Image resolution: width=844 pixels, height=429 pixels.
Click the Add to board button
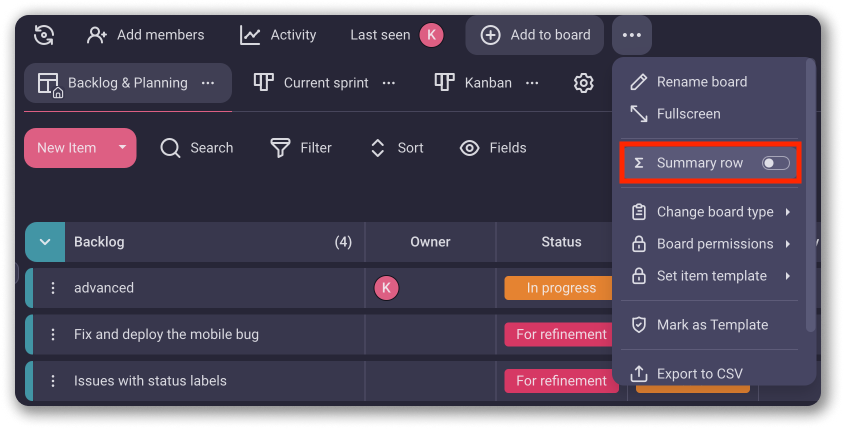(x=535, y=35)
